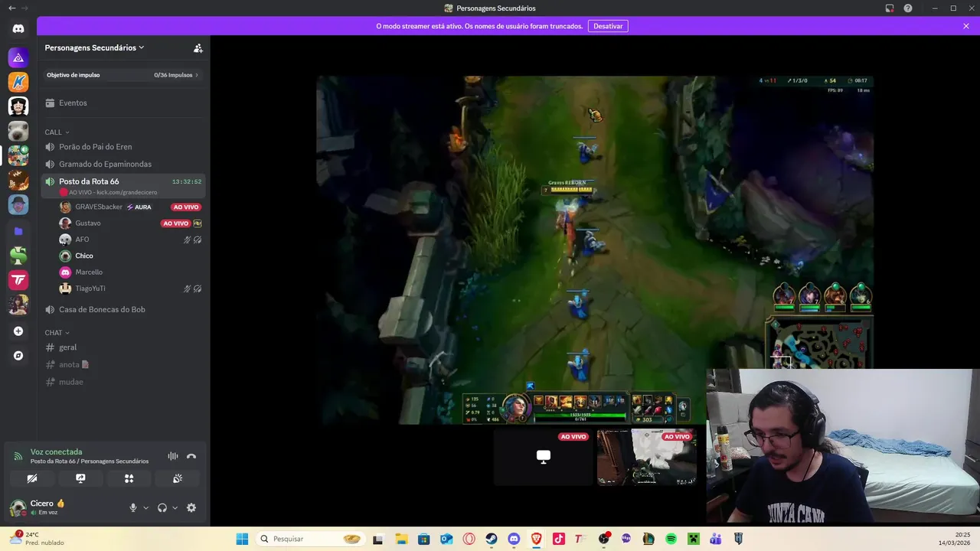Screen dimensions: 980x551
Task: Join Gramado do Epaminondas voice channel
Action: [122, 164]
